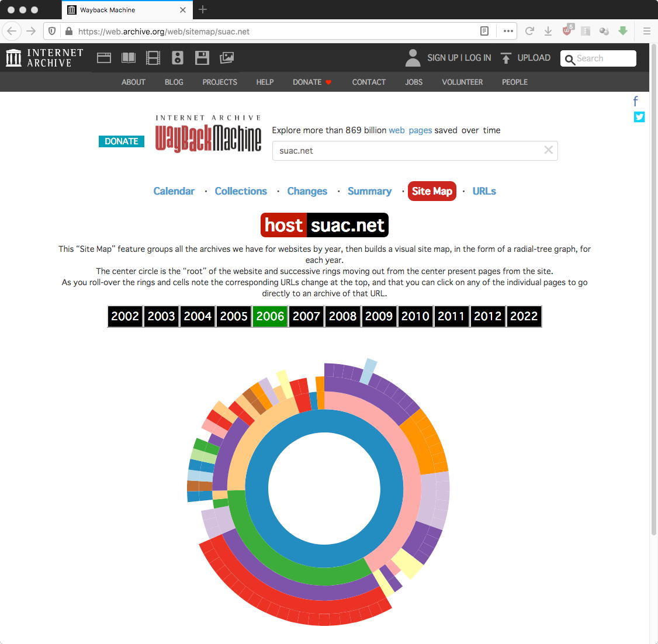Open the Audio (speaker) icon

[x=178, y=57]
